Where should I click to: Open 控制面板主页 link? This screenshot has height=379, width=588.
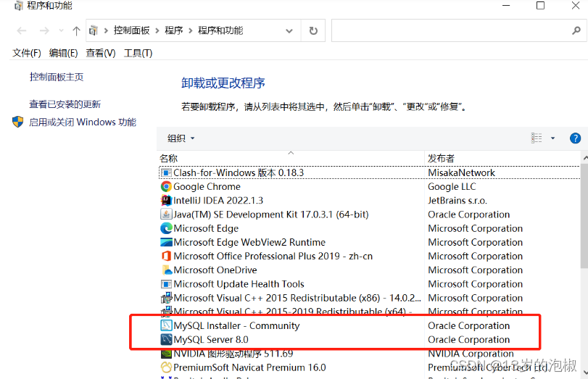pyautogui.click(x=57, y=77)
